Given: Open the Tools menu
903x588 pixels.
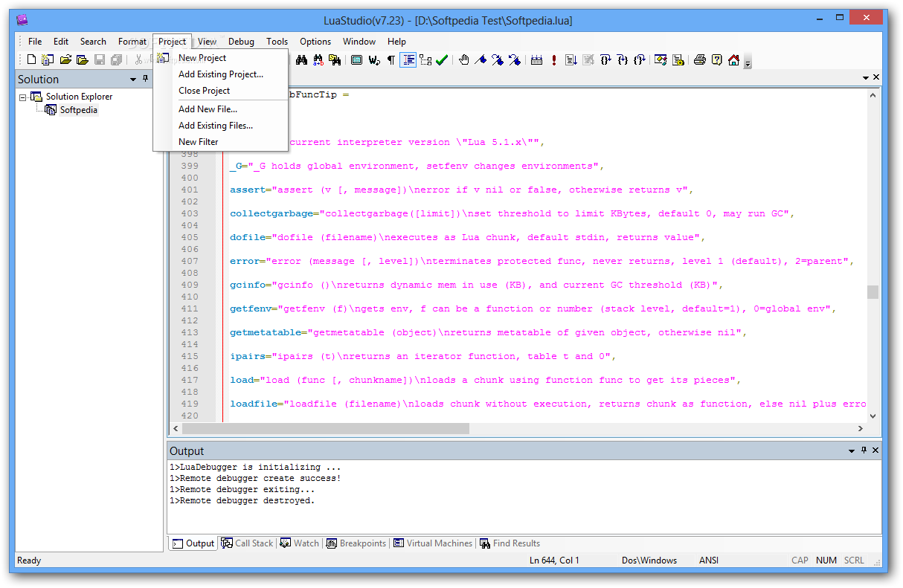Looking at the screenshot, I should [x=277, y=42].
